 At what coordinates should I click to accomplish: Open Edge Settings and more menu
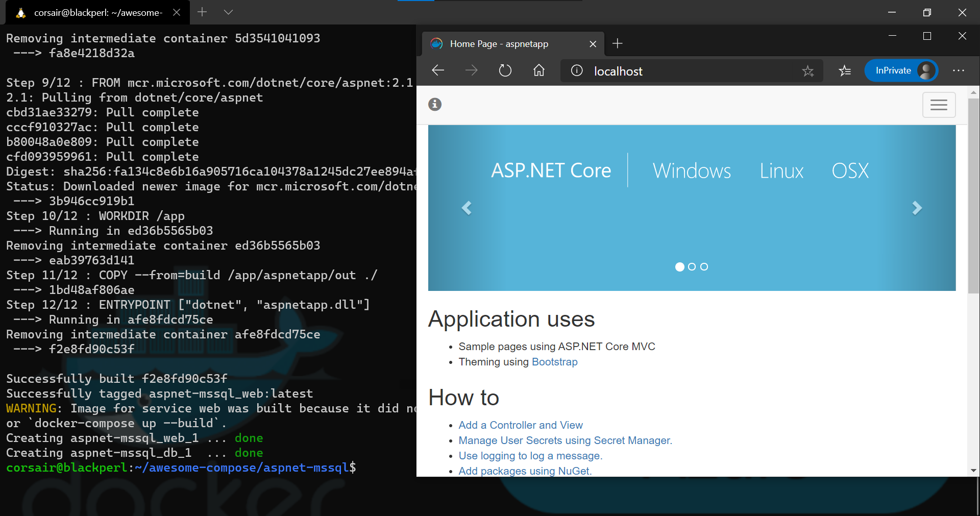click(958, 70)
